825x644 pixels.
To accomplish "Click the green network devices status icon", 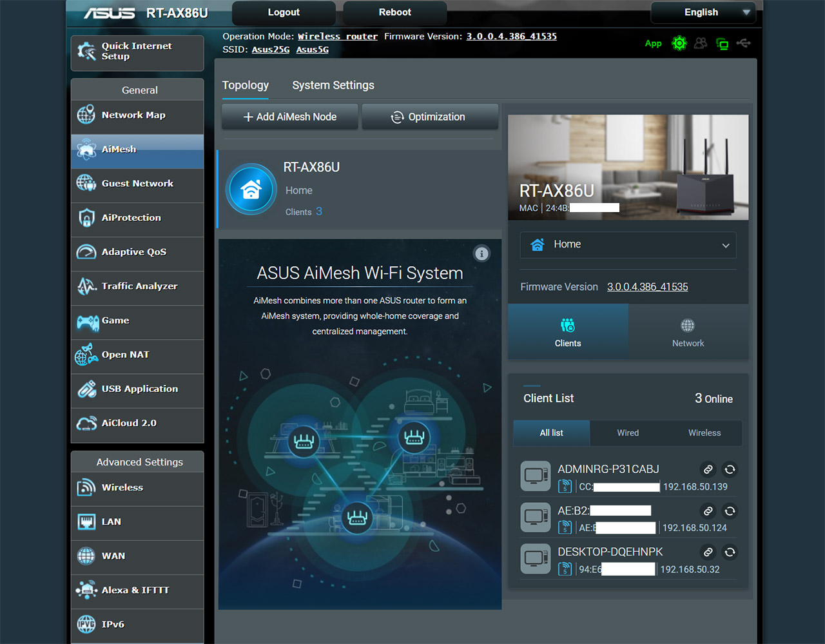I will click(723, 44).
